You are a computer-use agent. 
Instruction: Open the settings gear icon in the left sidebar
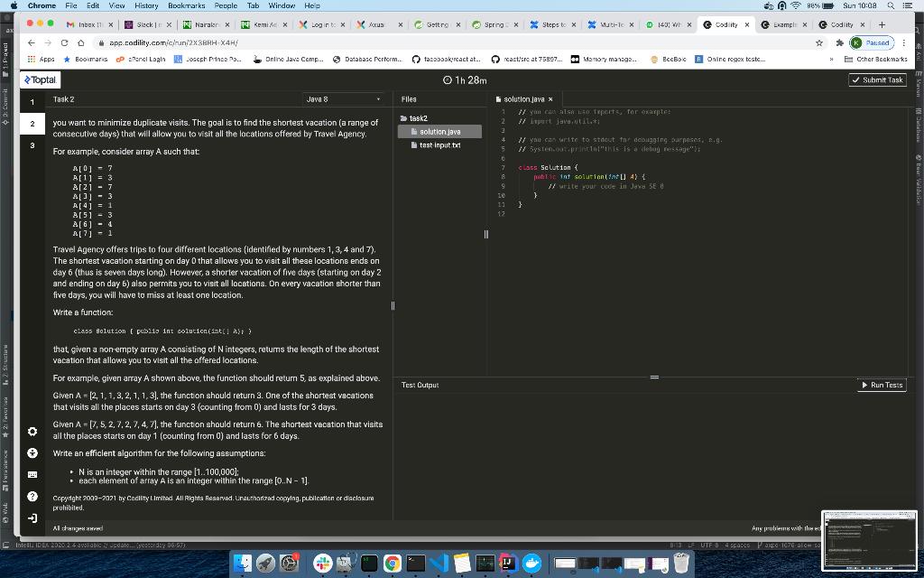(32, 432)
